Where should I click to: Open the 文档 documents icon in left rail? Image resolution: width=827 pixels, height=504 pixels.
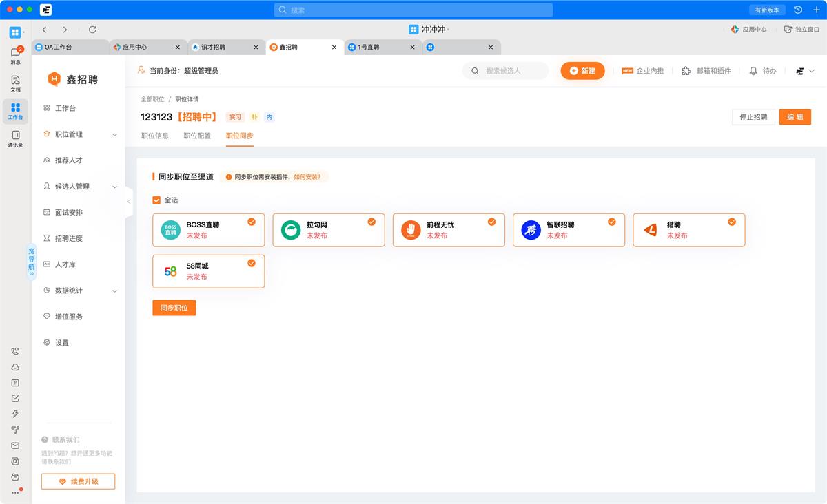(x=15, y=83)
